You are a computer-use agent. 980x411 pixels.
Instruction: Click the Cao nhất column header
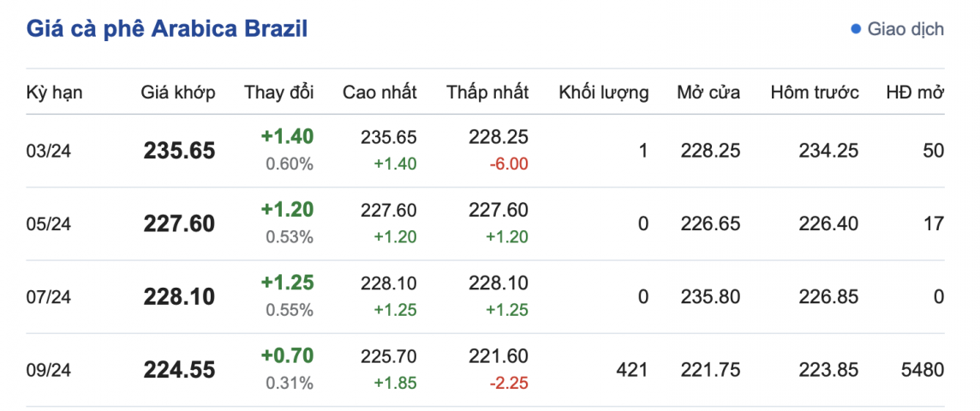coord(379,92)
